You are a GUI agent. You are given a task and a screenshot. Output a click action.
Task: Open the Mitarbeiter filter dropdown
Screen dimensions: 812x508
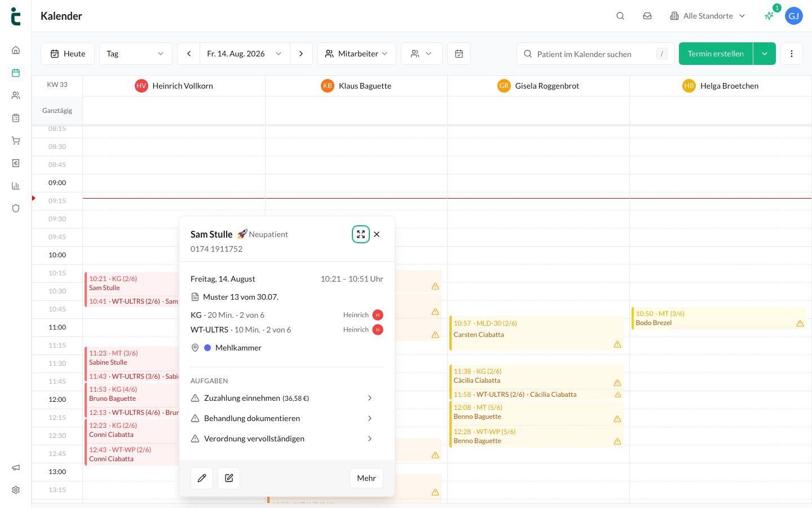pos(357,54)
